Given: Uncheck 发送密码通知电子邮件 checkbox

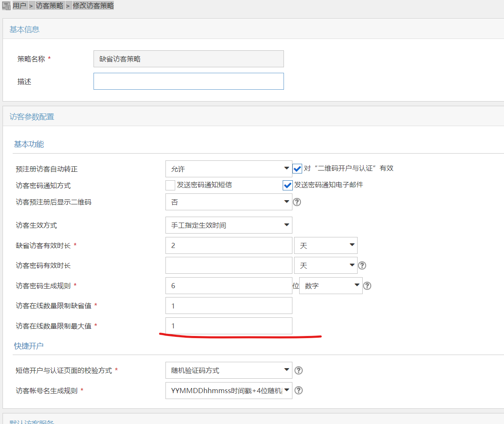Looking at the screenshot, I should point(287,185).
